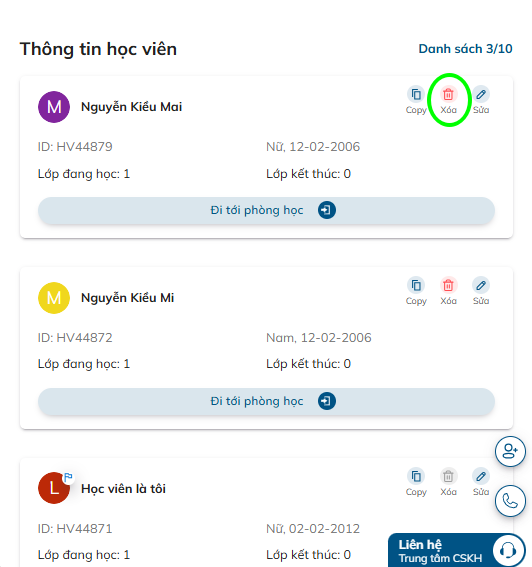This screenshot has width=532, height=567.
Task: Go to classroom for Nguyễn Kiều Mi
Action: pos(266,401)
